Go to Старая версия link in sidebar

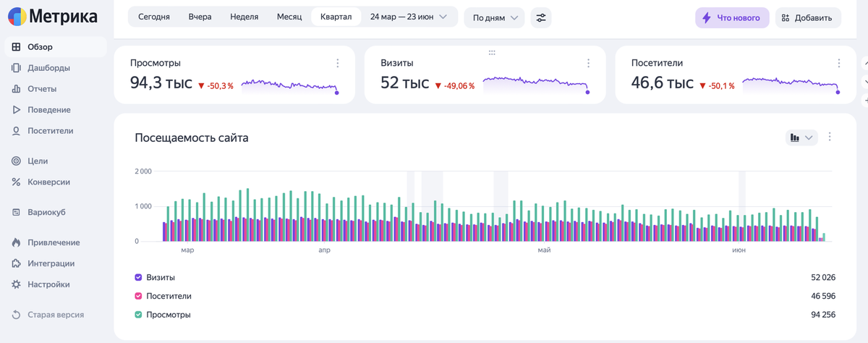pyautogui.click(x=55, y=315)
